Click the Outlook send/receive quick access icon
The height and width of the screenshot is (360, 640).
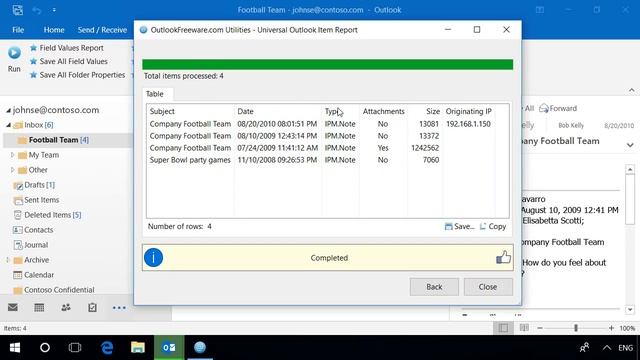tap(18, 10)
